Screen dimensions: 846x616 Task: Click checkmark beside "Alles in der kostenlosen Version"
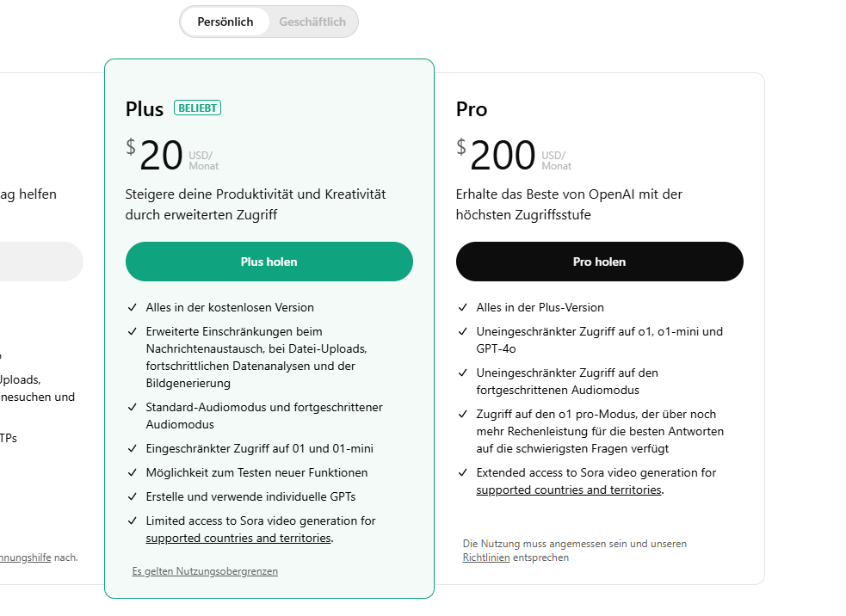tap(133, 307)
